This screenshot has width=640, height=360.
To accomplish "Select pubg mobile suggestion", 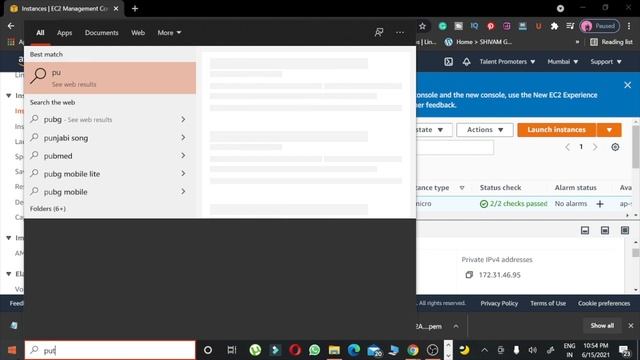I will (x=110, y=191).
